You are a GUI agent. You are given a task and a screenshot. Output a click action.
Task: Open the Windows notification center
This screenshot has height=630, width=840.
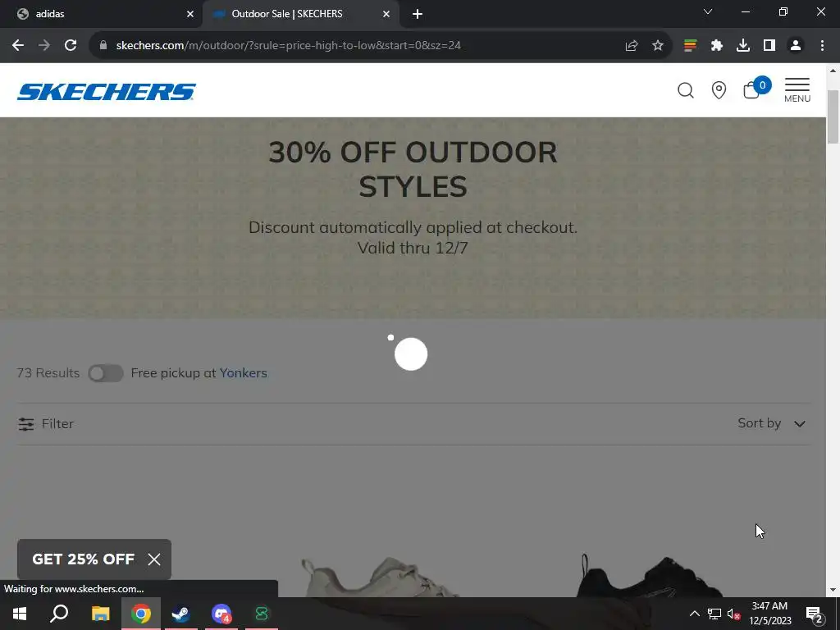[x=815, y=614]
